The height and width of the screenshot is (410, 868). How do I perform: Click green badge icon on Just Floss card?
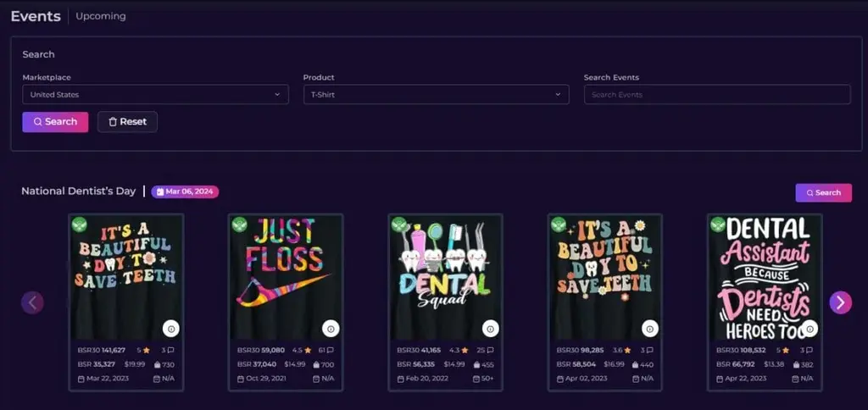pos(239,224)
